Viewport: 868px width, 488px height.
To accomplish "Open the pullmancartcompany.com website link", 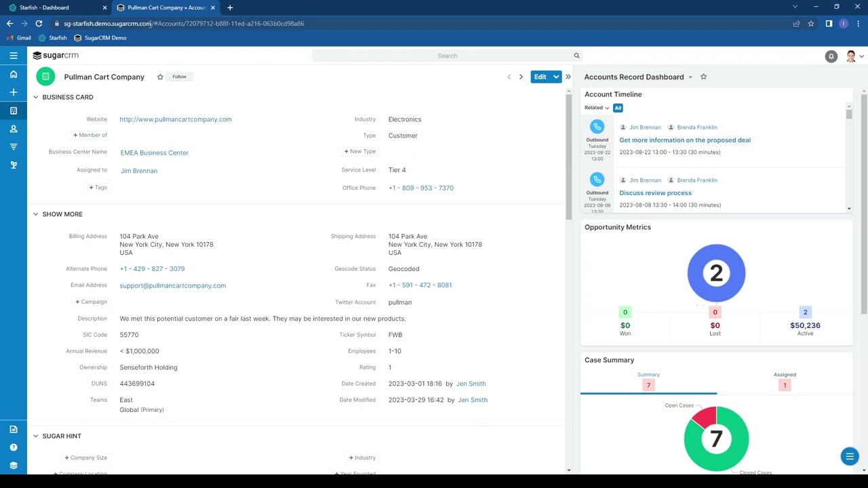I will click(176, 119).
